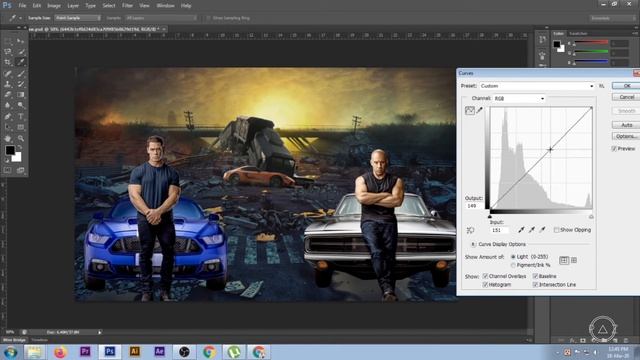Open the File menu
Screen dimensions: 640x360
[x=22, y=6]
